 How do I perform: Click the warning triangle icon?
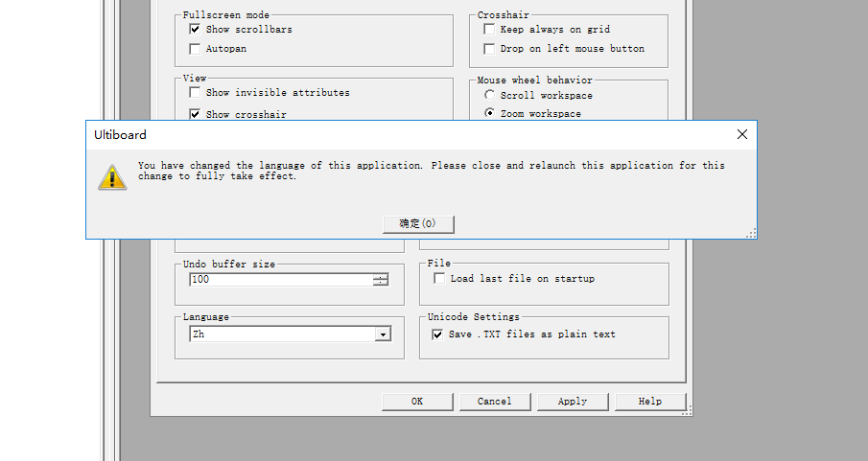pos(112,177)
